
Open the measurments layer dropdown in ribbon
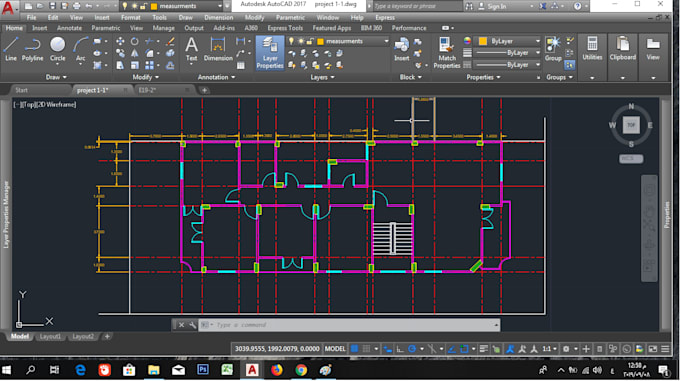(x=386, y=41)
